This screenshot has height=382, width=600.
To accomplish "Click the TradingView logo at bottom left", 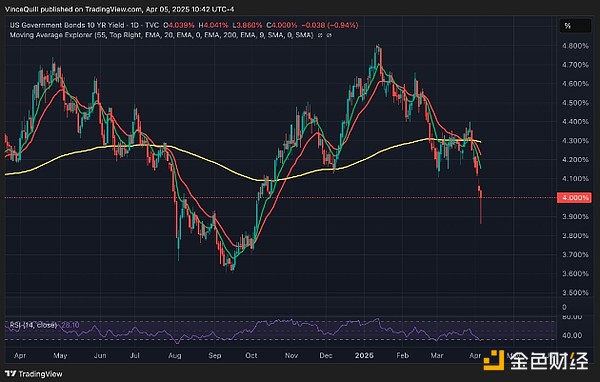I will [x=34, y=374].
